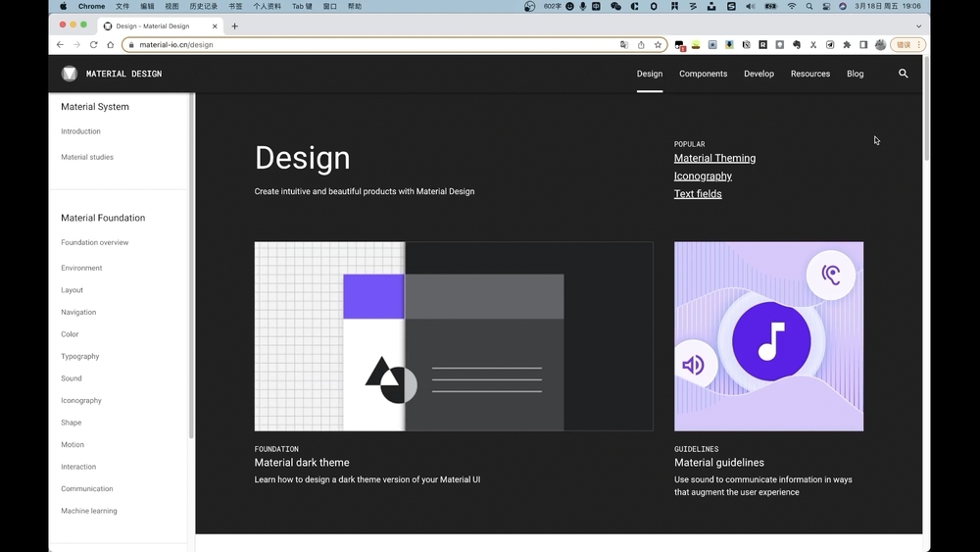The image size is (980, 552).
Task: Click the padlock site info icon
Action: click(x=131, y=44)
